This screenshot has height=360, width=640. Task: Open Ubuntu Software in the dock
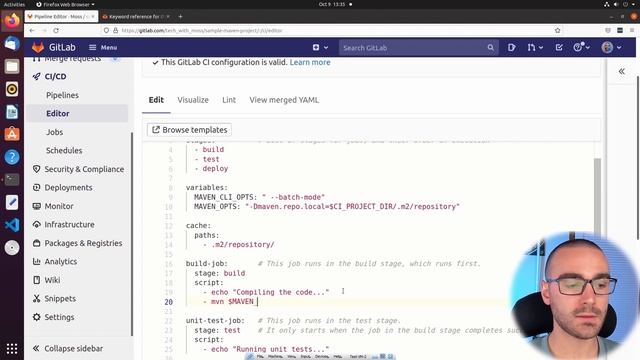(x=12, y=134)
